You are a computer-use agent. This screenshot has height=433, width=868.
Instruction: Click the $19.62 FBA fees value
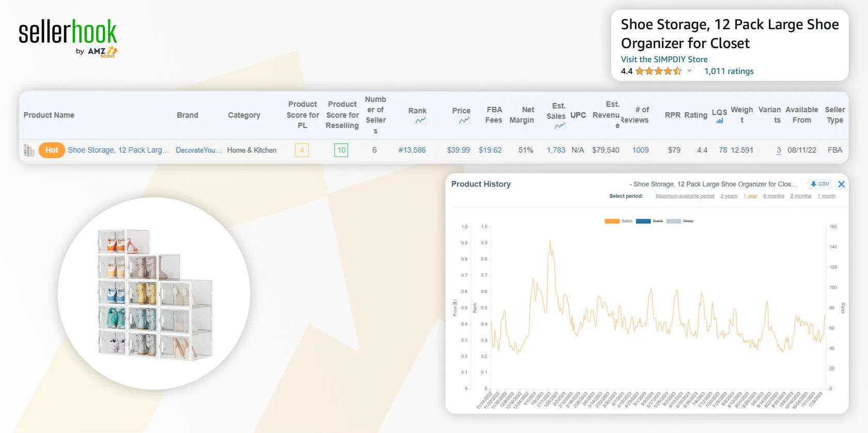pyautogui.click(x=490, y=150)
